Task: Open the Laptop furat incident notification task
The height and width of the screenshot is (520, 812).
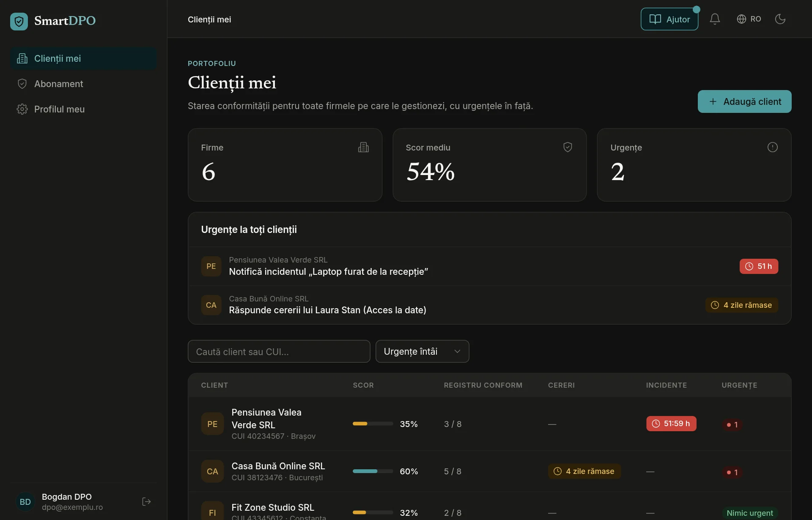Action: click(x=489, y=266)
